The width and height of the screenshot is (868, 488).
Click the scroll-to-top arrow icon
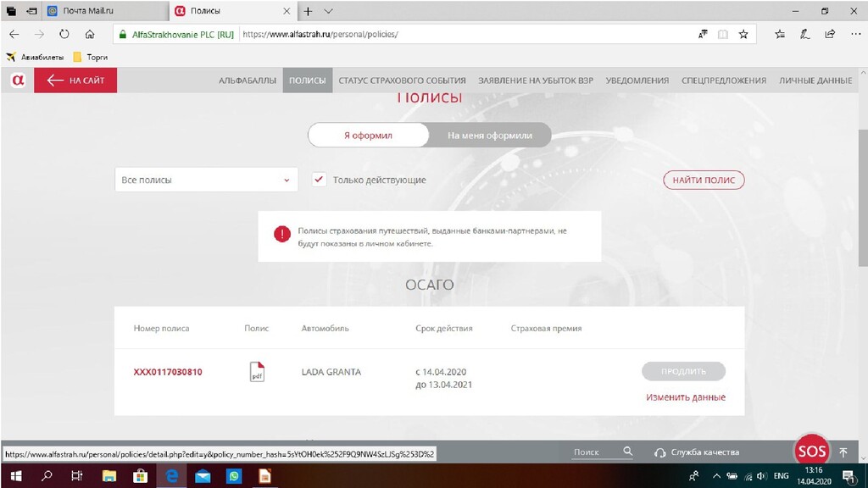click(843, 452)
